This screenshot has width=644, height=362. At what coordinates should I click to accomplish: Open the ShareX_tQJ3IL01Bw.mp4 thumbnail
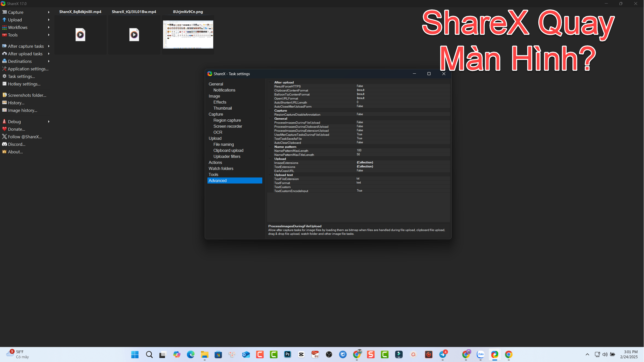(x=134, y=35)
